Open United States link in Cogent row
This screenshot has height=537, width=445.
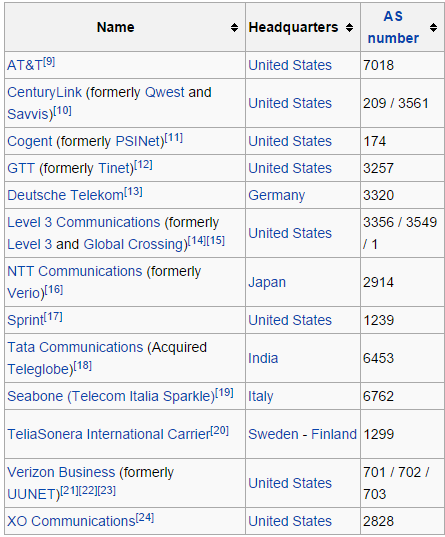coord(290,141)
